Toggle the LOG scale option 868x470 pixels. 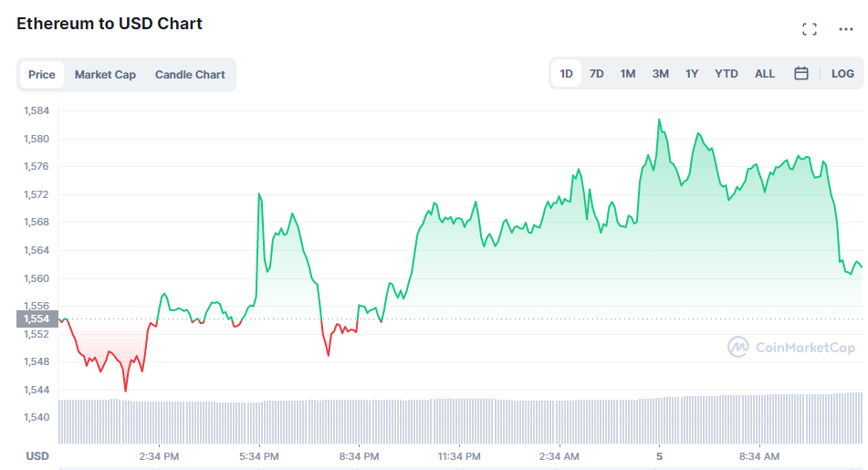click(x=842, y=74)
